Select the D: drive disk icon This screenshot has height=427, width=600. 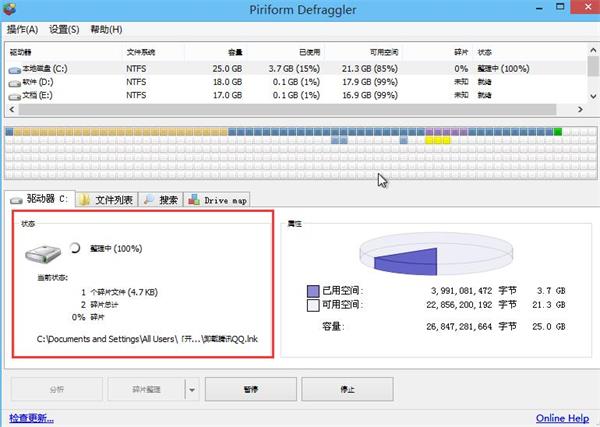tap(15, 83)
